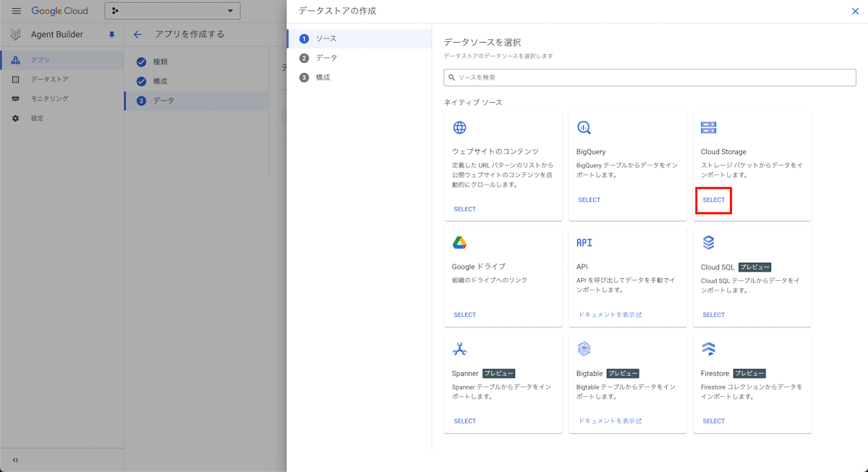Open the hamburger navigation menu

tap(16, 11)
